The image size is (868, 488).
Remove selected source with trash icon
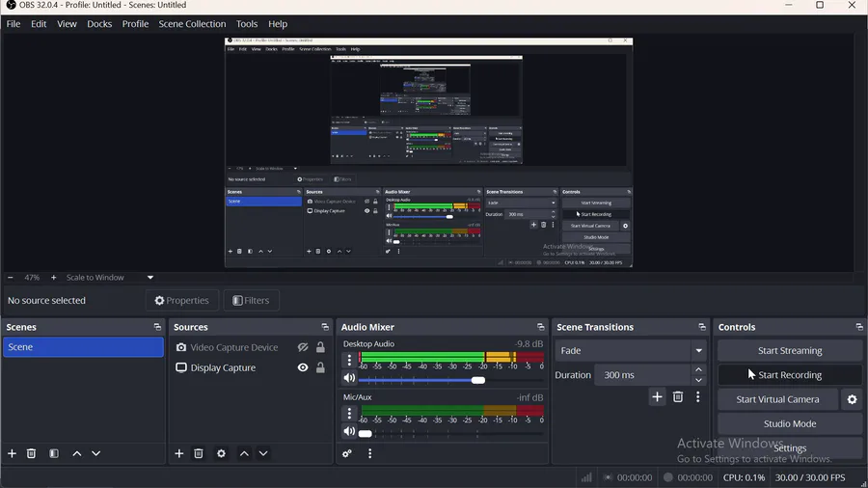pos(199,453)
